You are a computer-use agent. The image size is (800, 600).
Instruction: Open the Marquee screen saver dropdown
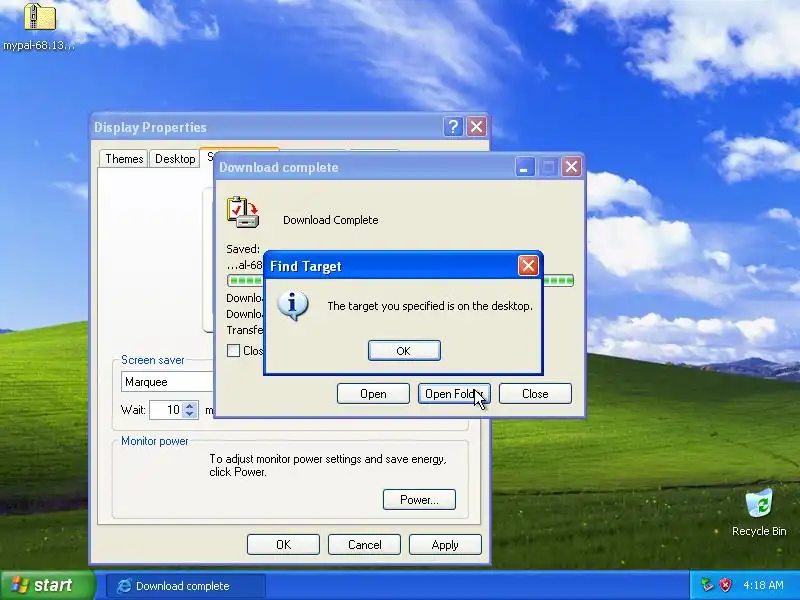167,382
